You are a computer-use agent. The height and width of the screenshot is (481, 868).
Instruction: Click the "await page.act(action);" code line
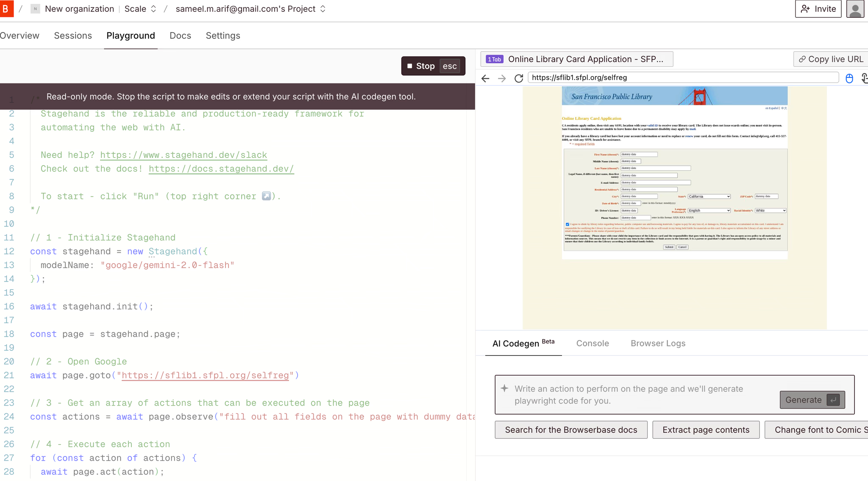(102, 472)
